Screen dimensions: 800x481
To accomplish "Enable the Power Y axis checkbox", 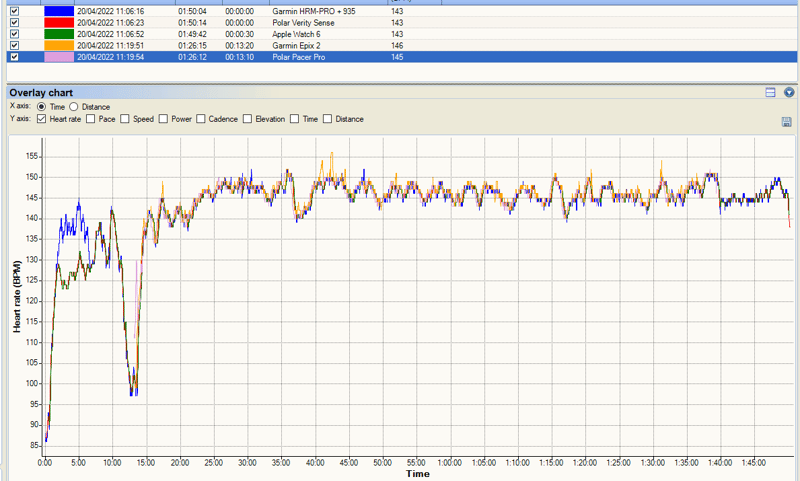I will click(163, 119).
